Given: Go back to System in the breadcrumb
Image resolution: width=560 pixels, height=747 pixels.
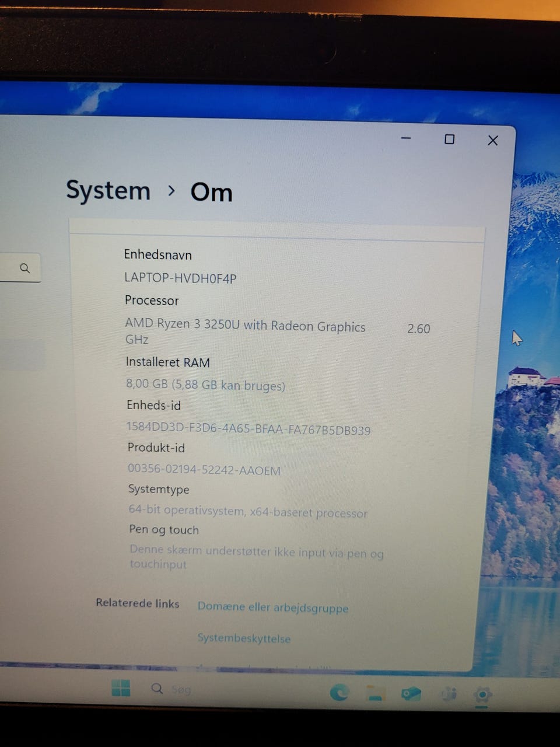Looking at the screenshot, I should [x=108, y=190].
